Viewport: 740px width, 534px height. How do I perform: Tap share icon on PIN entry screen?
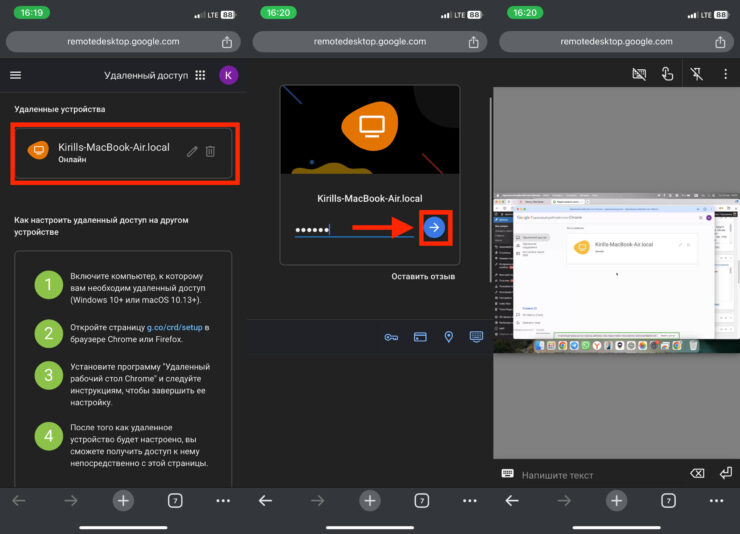[473, 42]
